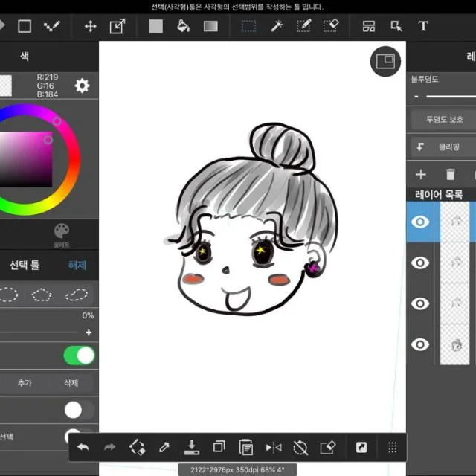This screenshot has height=476, width=476.
Task: Redo the last action
Action: 110,447
